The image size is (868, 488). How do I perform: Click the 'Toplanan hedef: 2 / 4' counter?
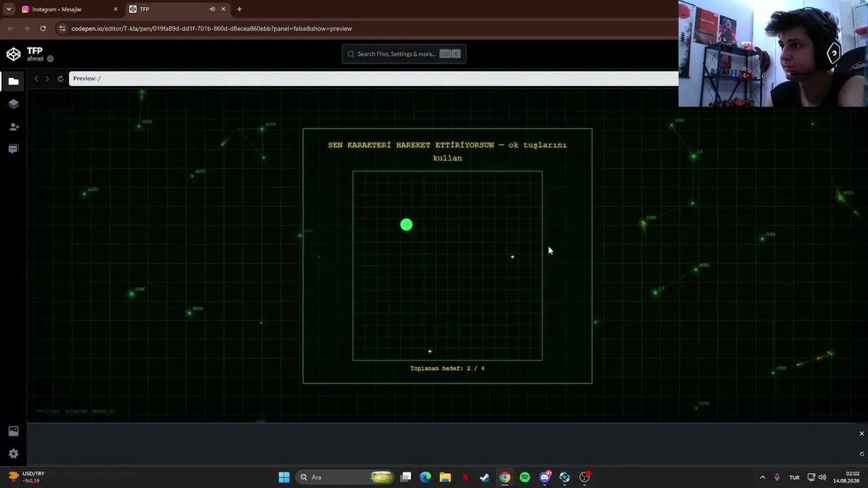(448, 369)
